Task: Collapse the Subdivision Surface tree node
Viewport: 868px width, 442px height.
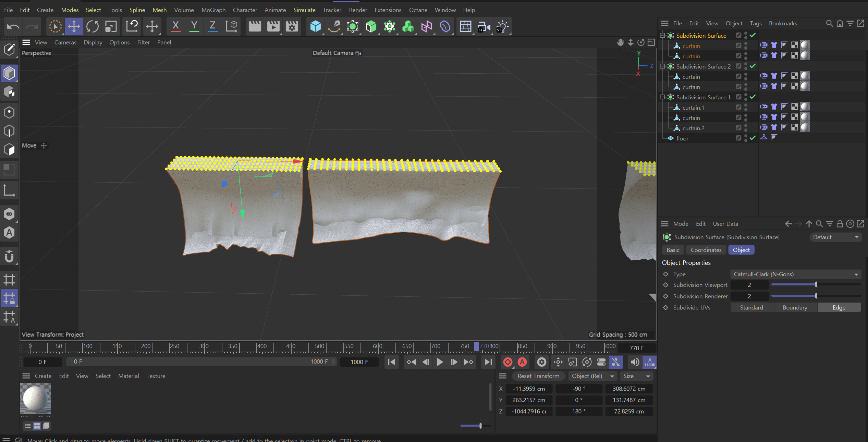Action: [662, 35]
